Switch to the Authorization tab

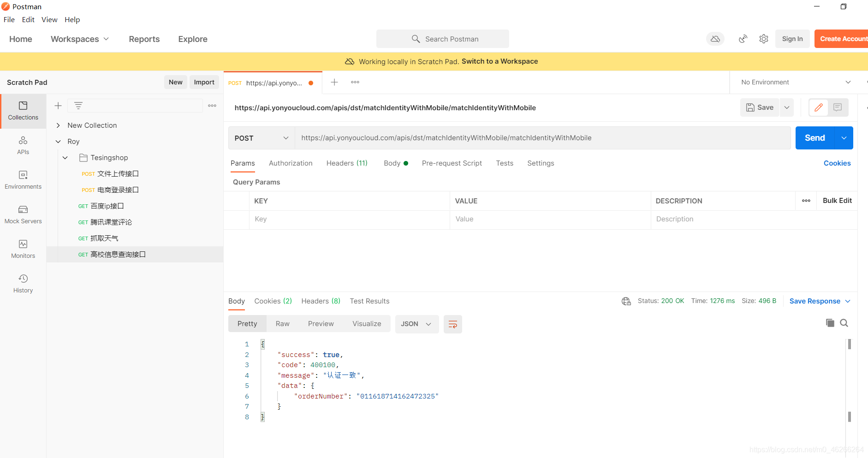(291, 163)
